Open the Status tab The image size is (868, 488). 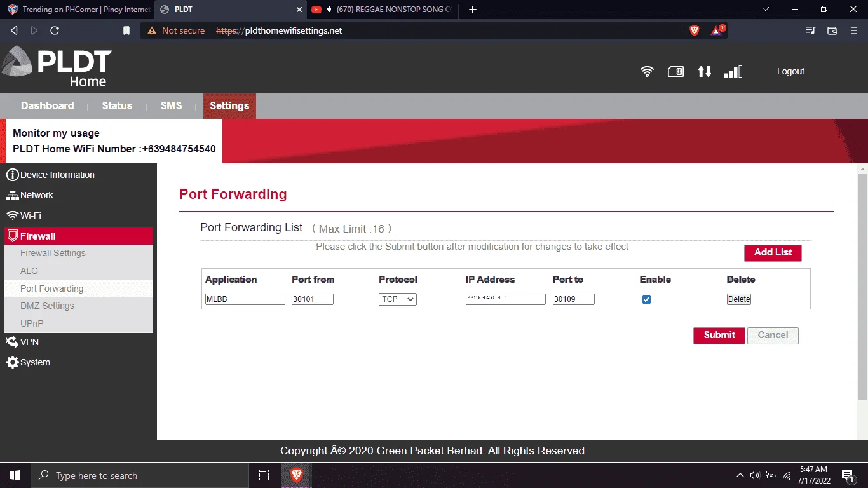tap(117, 106)
